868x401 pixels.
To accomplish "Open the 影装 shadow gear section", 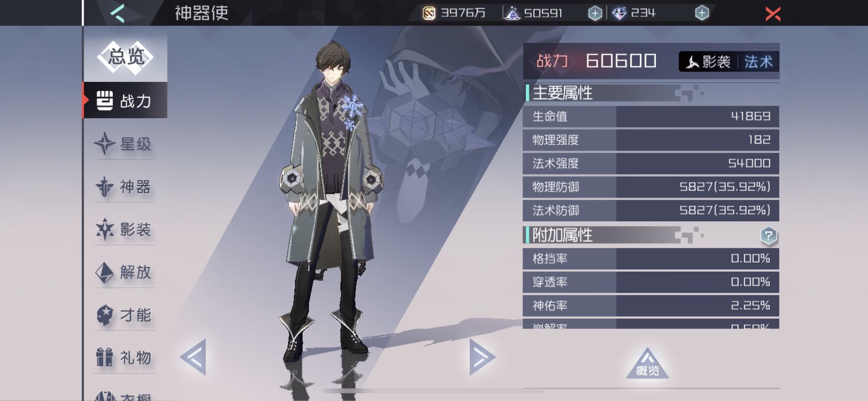I will coord(124,229).
